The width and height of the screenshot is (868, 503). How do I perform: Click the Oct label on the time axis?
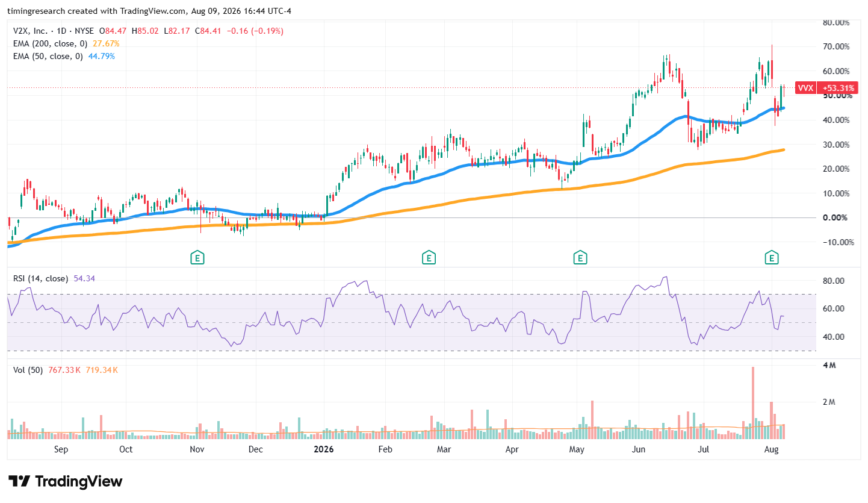[126, 449]
